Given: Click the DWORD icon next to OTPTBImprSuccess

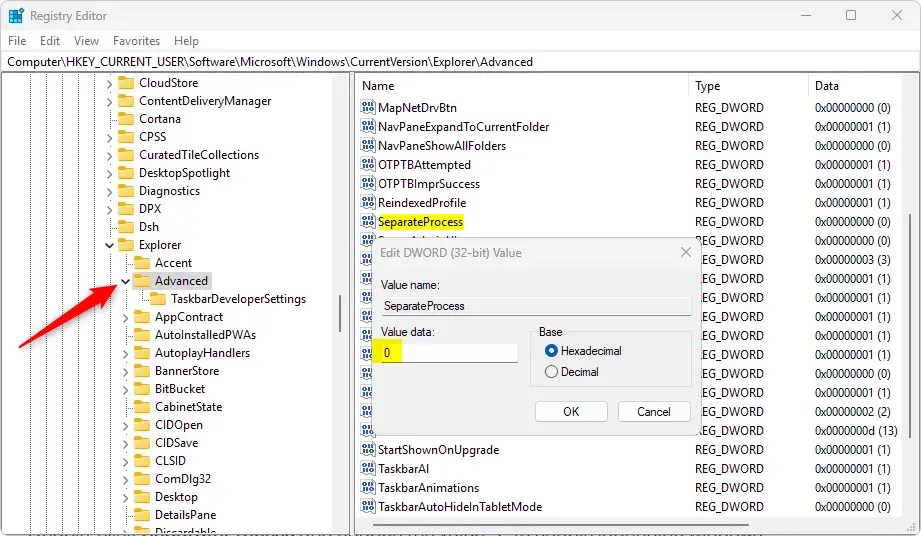Looking at the screenshot, I should (368, 183).
